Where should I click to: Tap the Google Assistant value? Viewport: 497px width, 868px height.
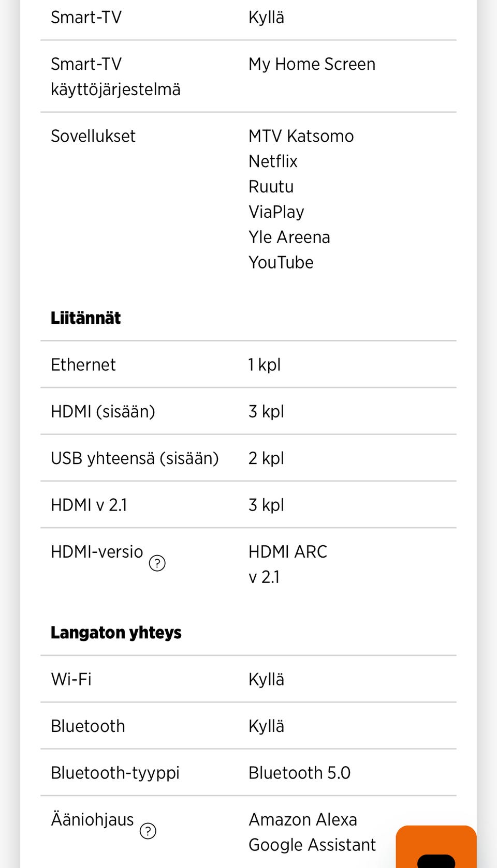pyautogui.click(x=312, y=845)
